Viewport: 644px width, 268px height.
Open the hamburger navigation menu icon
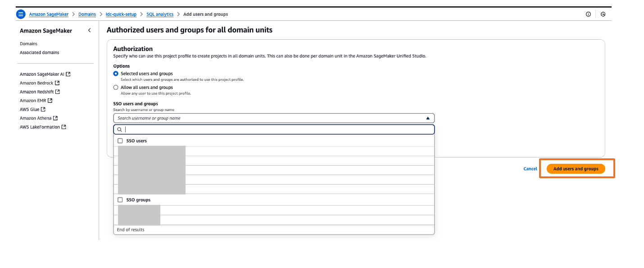click(21, 14)
